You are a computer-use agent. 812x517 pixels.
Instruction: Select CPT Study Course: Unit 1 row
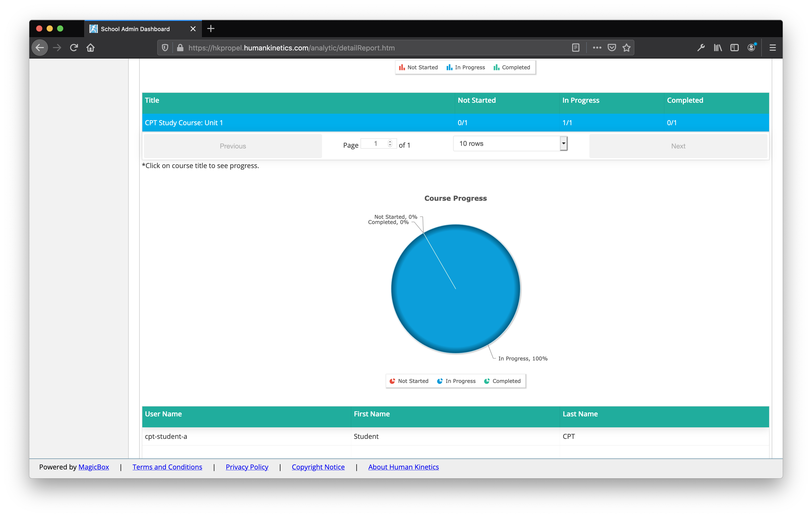(x=184, y=123)
